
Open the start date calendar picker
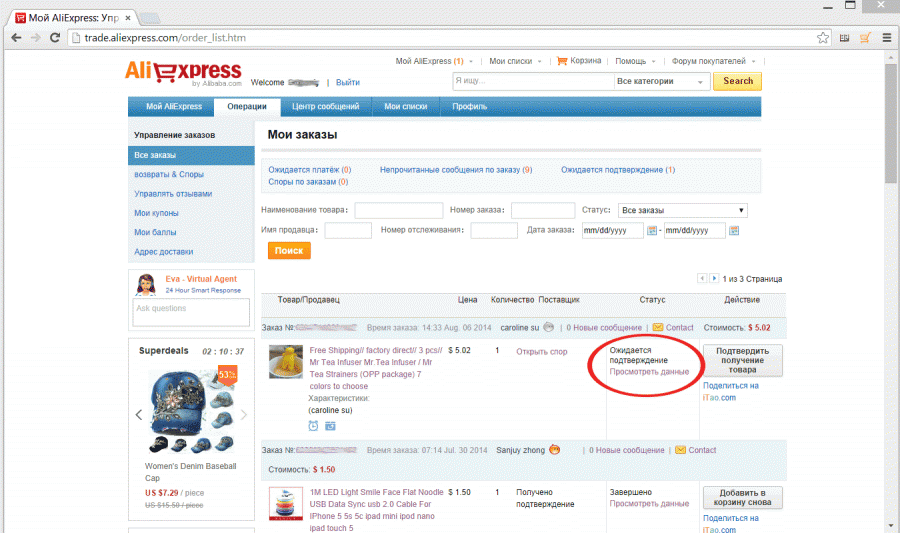[652, 231]
